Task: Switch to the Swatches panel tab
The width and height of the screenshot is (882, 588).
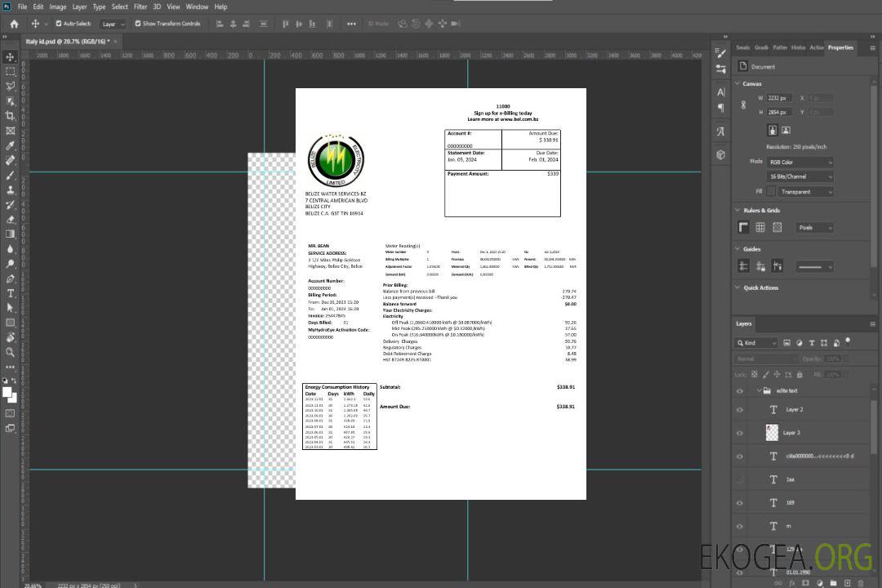Action: 742,47
